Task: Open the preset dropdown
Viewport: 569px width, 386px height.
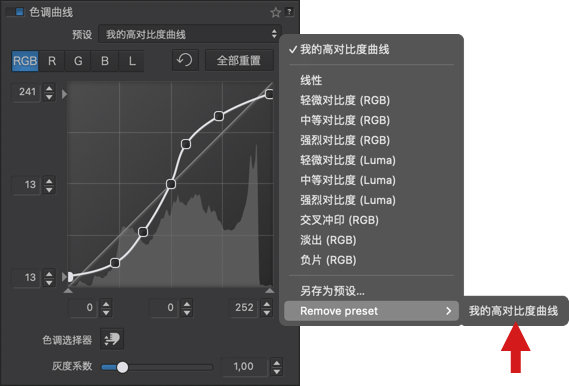Action: tap(190, 34)
